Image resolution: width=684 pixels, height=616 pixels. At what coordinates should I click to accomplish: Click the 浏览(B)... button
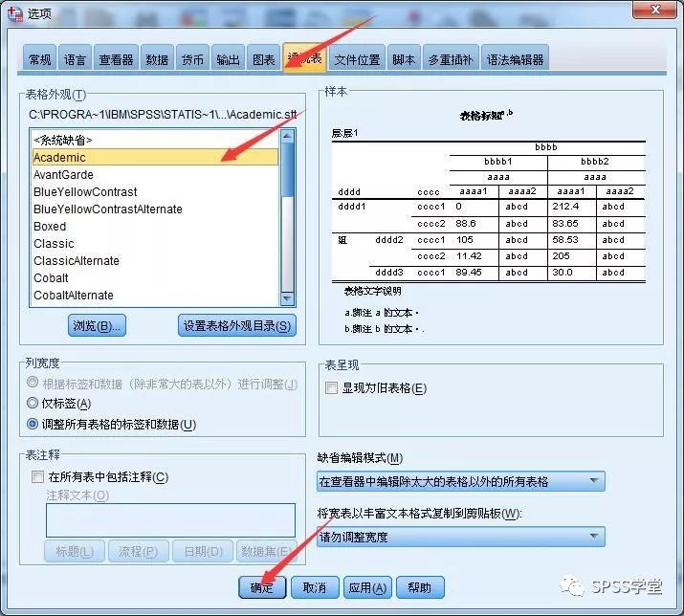pos(97,325)
